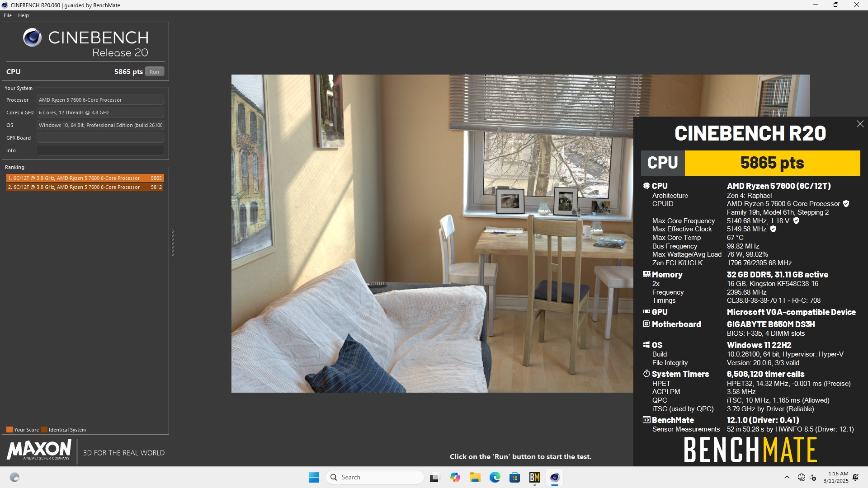Click the Your Score orange legend swatch

pyautogui.click(x=9, y=430)
